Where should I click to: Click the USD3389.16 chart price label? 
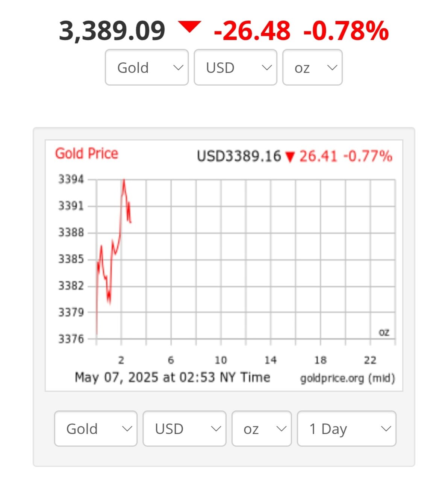[x=239, y=156]
